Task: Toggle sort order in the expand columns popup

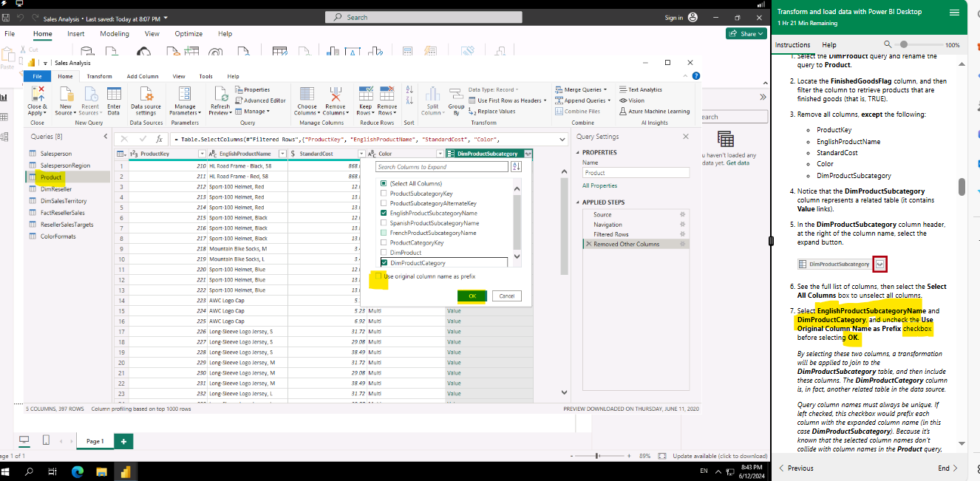Action: tap(517, 167)
